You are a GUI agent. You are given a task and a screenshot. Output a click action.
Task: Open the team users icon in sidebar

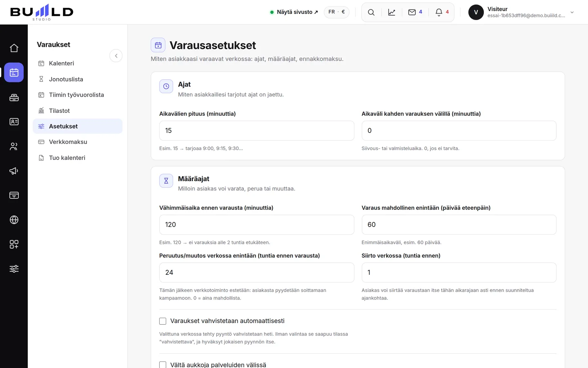pos(14,146)
